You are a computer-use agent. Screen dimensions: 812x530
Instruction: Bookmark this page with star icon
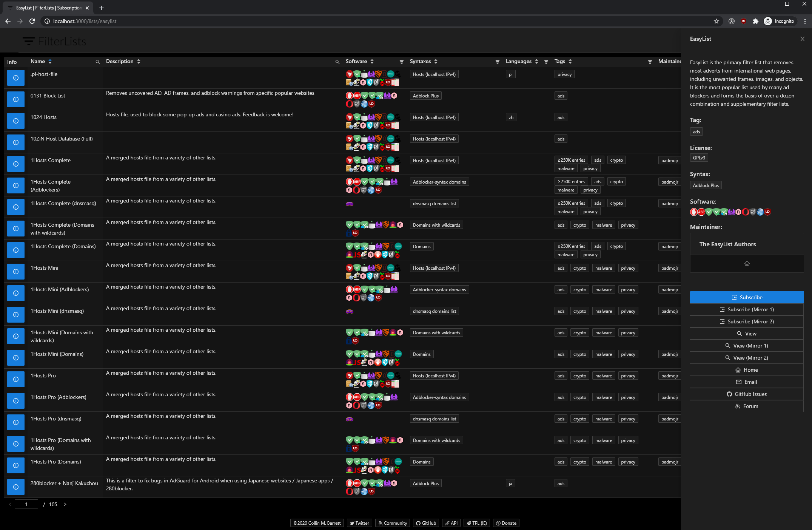coord(716,21)
